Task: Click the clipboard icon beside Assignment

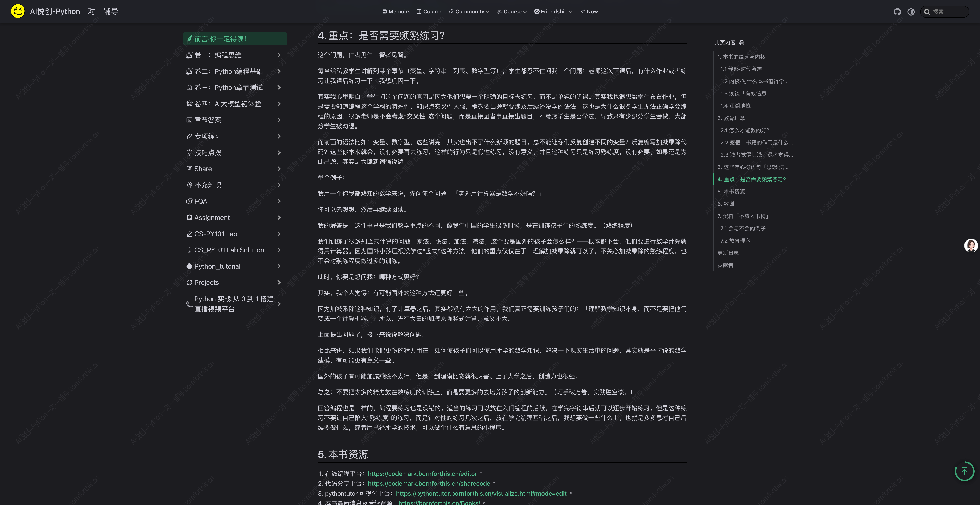Action: pyautogui.click(x=189, y=217)
